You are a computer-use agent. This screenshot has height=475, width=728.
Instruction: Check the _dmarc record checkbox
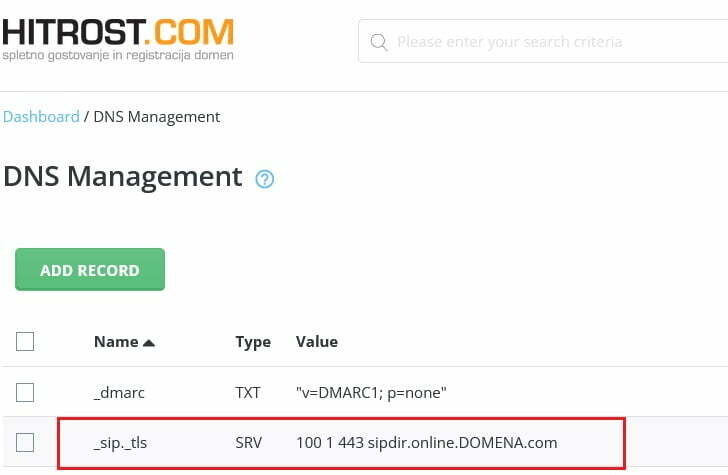tap(25, 392)
